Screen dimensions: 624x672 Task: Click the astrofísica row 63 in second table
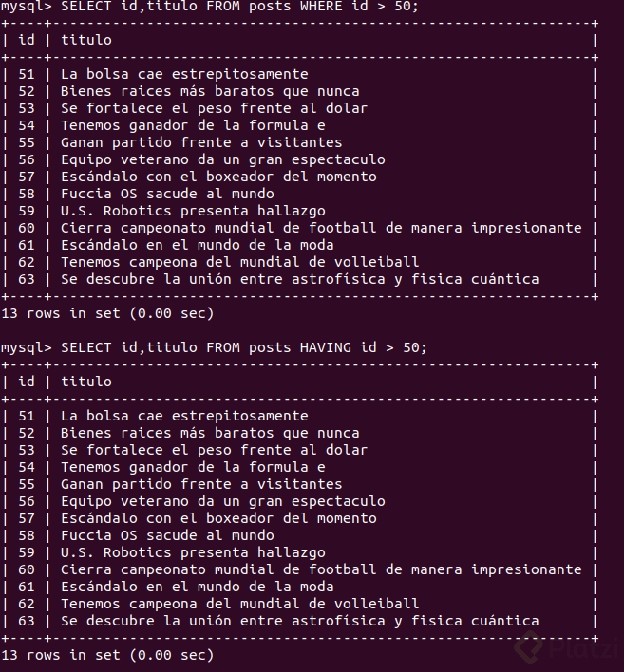point(298,621)
